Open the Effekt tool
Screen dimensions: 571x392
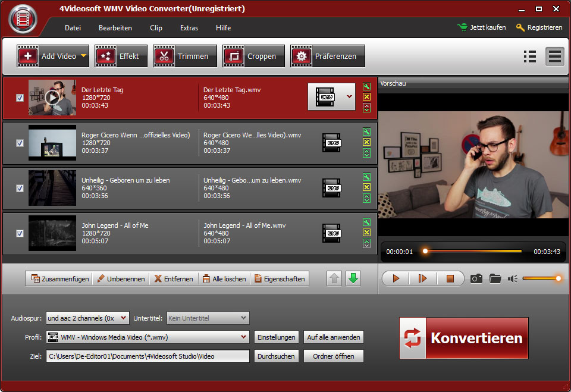(121, 56)
